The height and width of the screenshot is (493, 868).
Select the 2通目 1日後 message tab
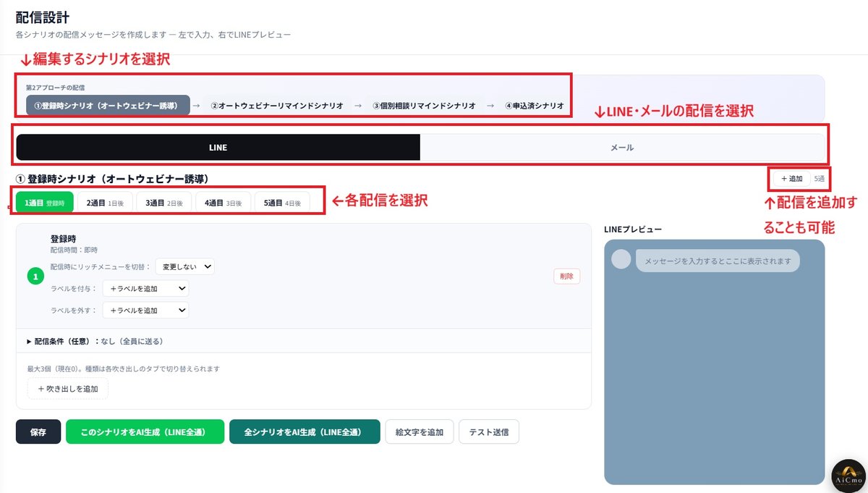tap(105, 203)
